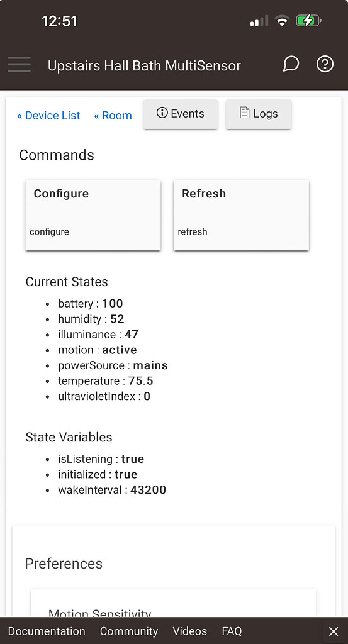Screen dimensions: 348x644
Task: Run the Configure command
Action: (x=93, y=215)
